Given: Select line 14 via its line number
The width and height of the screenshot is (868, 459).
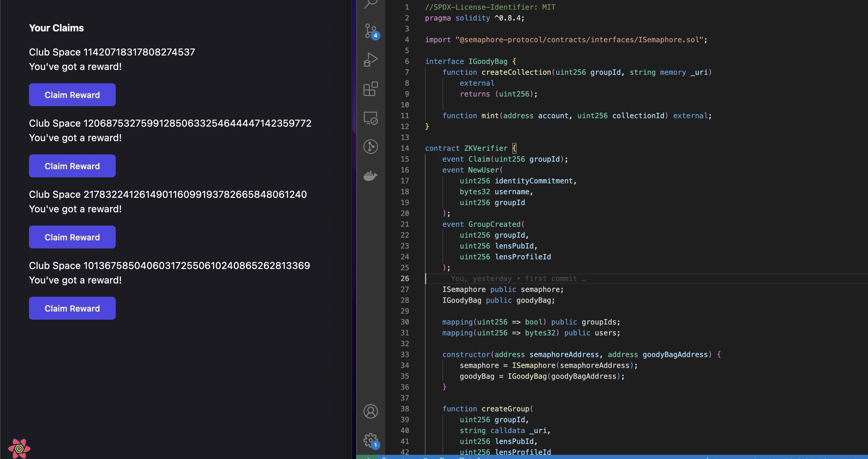Looking at the screenshot, I should (405, 148).
